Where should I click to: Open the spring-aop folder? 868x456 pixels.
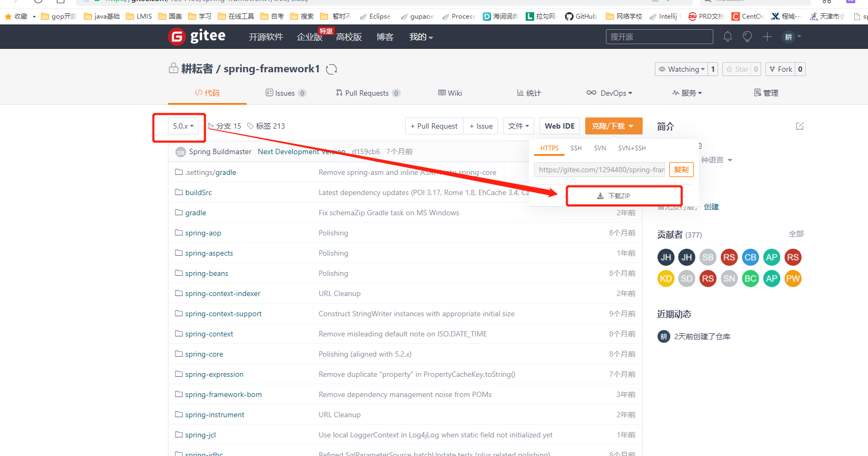click(203, 233)
